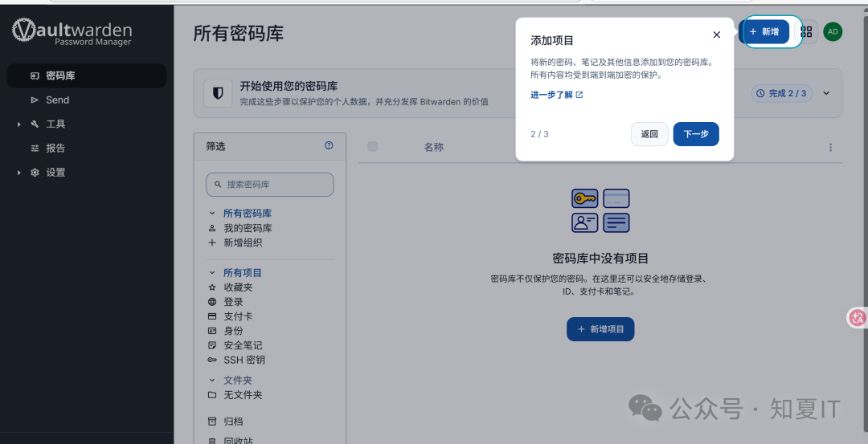Screen dimensions: 868x444
Task: Click the pink translate floating icon
Action: coord(858,317)
